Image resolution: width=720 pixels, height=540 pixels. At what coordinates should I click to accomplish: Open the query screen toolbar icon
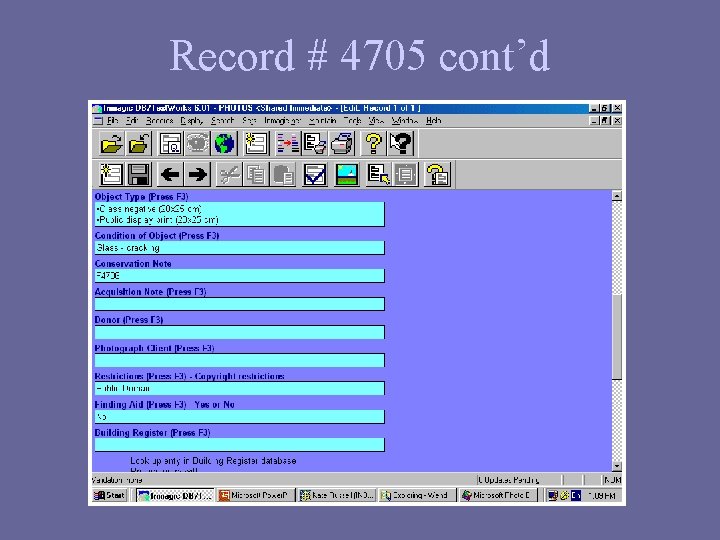171,144
